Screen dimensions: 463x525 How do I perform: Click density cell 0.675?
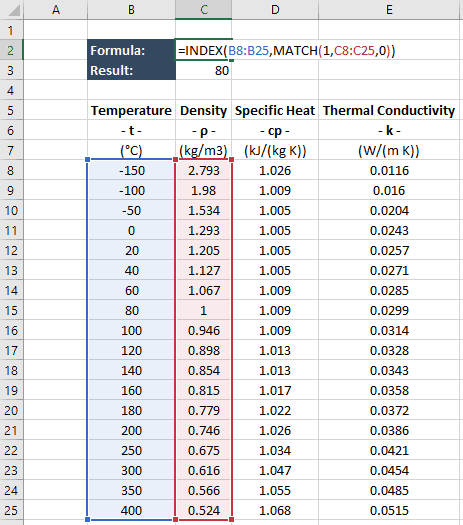click(x=204, y=450)
